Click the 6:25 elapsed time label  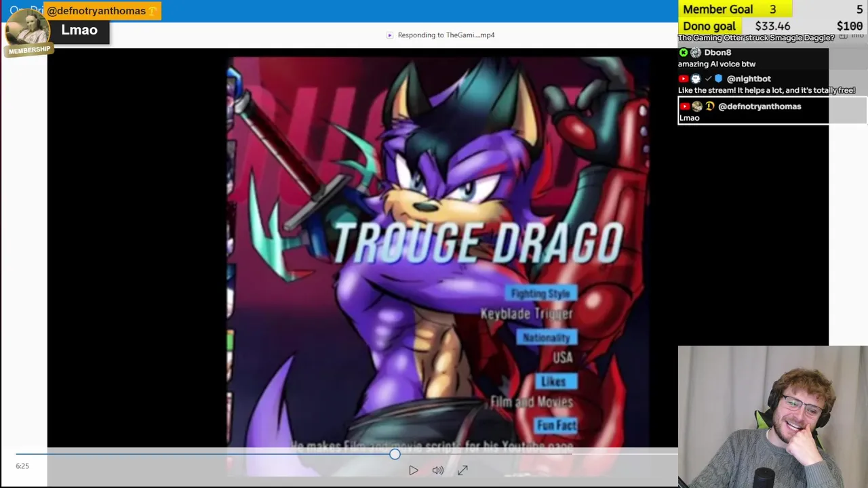[x=22, y=466]
